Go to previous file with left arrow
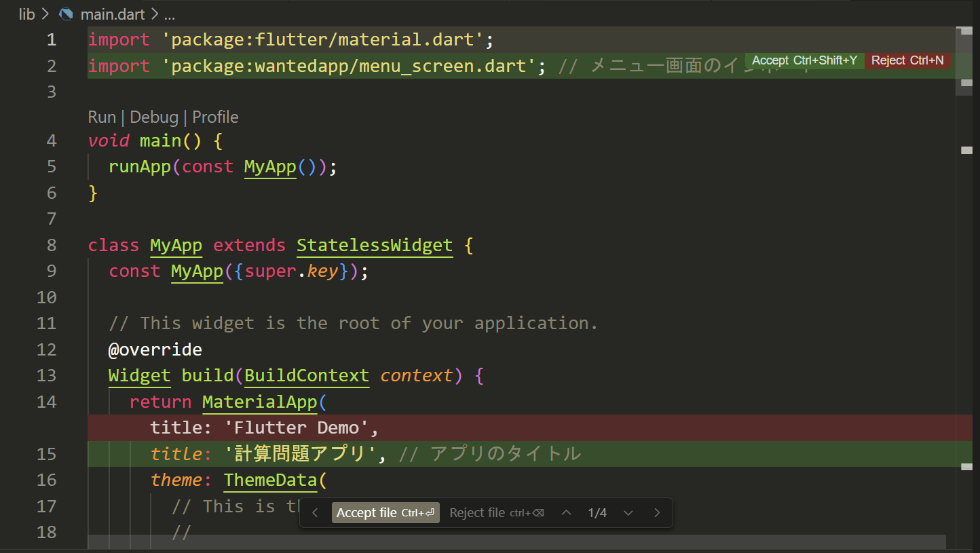Screen dimensions: 980x553 pyautogui.click(x=315, y=513)
